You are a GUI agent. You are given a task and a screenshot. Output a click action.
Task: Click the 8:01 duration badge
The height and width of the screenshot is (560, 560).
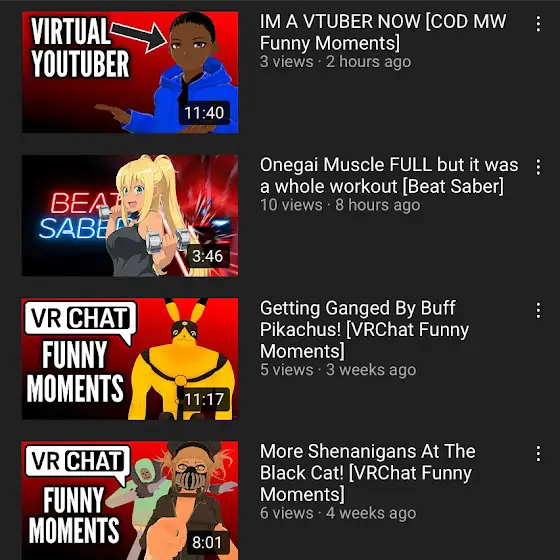[208, 542]
